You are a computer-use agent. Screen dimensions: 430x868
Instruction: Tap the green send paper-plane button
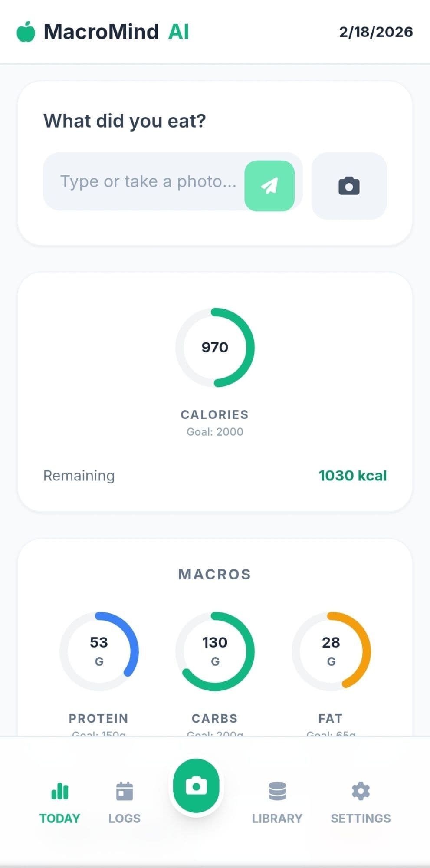click(x=269, y=186)
